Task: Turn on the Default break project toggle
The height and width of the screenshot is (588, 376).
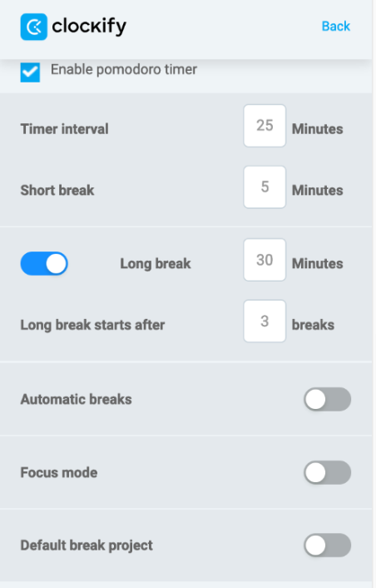Action: tap(327, 546)
